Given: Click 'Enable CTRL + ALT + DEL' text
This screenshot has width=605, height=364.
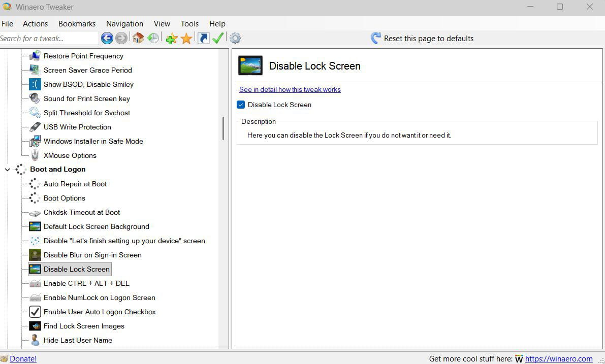Looking at the screenshot, I should pyautogui.click(x=86, y=283).
